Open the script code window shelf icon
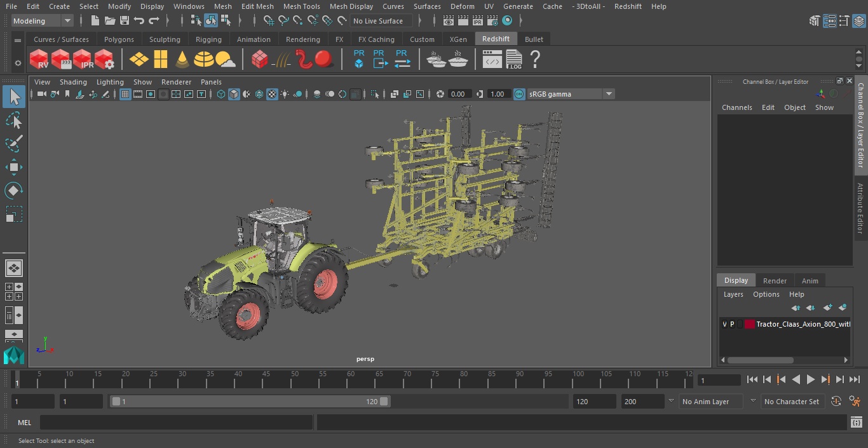The image size is (868, 448). pyautogui.click(x=492, y=60)
